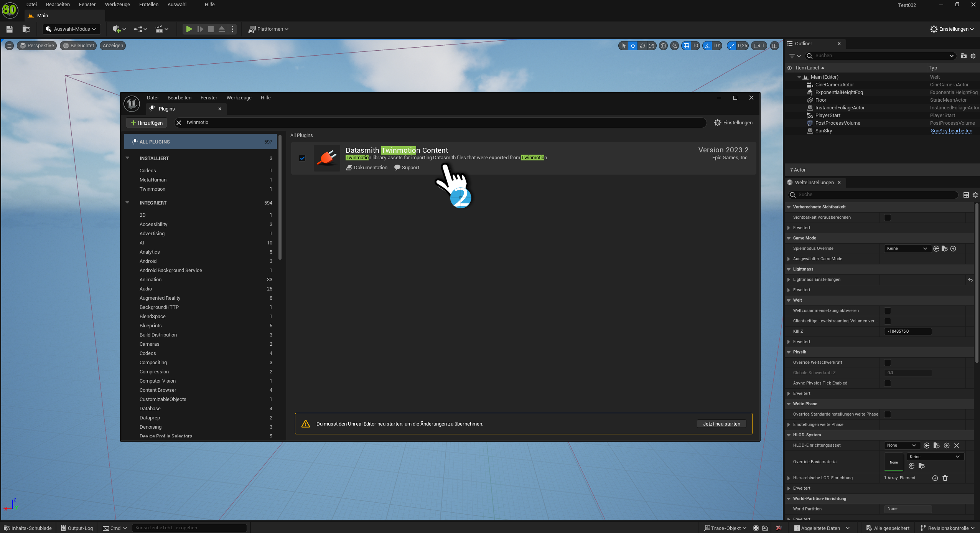Activate the select objects cursor tool
This screenshot has height=533, width=980.
point(624,46)
